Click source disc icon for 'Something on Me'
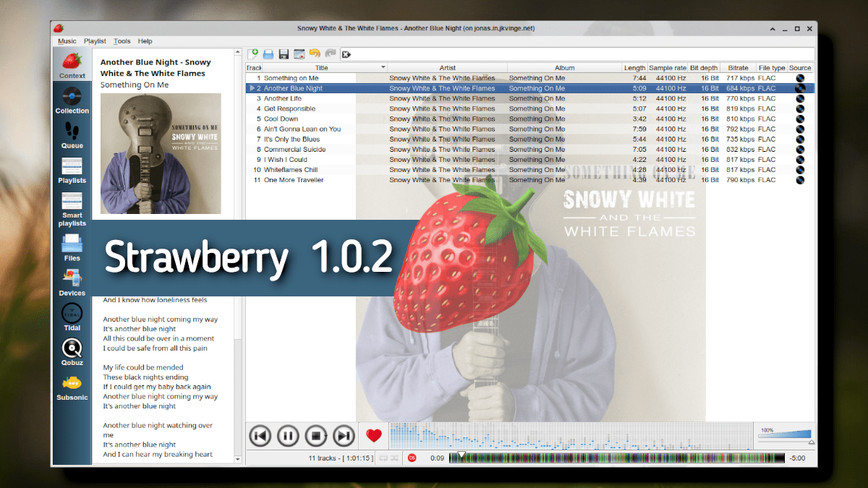 pos(800,78)
